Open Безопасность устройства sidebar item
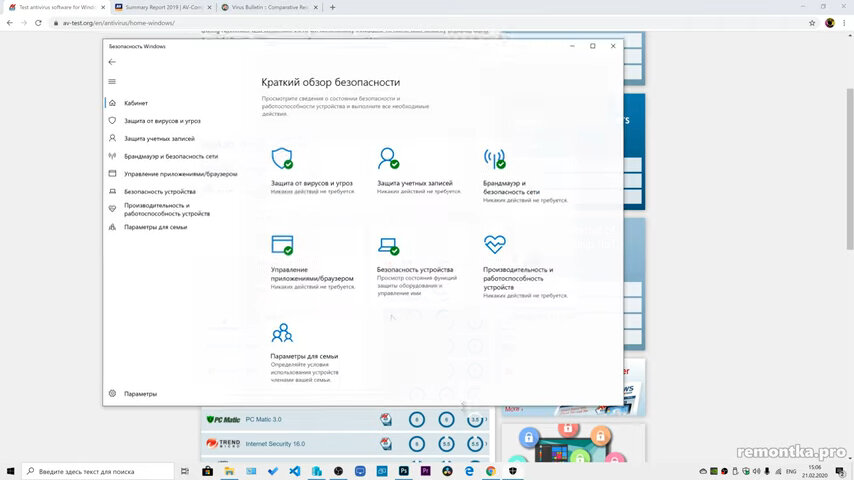Screen dimensions: 854x480 160,192
